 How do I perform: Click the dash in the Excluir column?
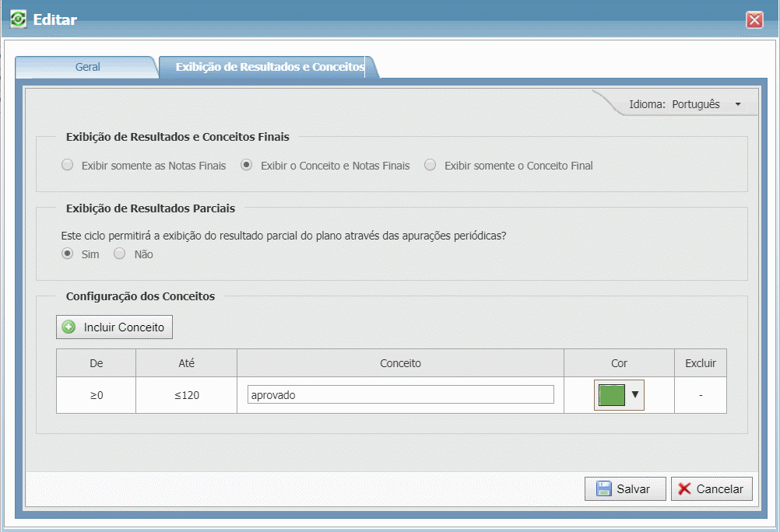click(x=701, y=395)
